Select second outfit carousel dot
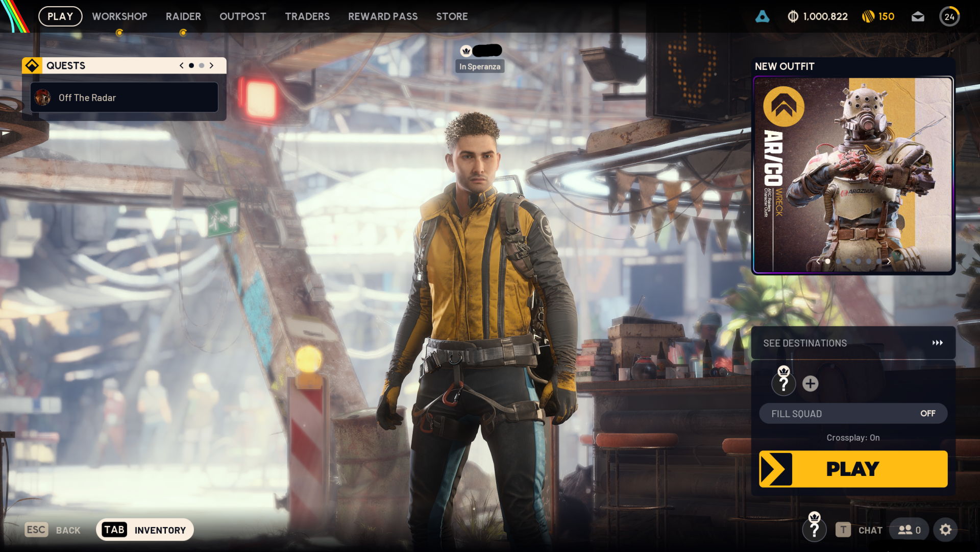 [838, 261]
